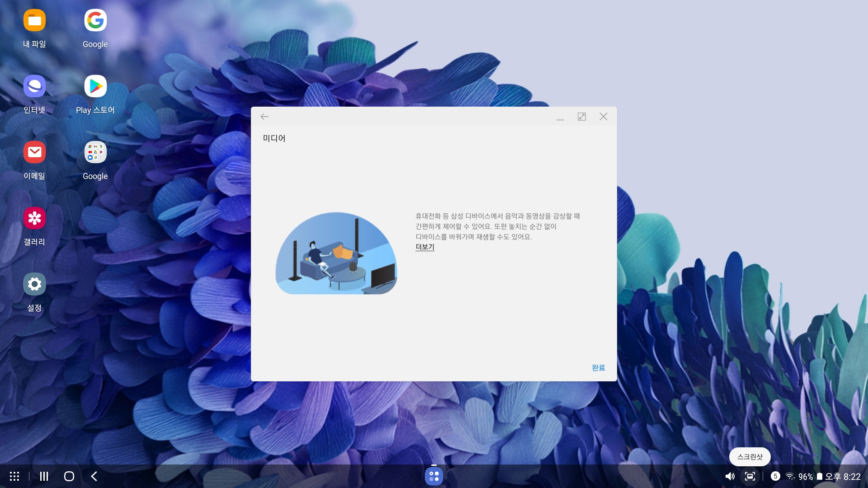Open the 설정 gear icon
868x488 pixels.
coord(34,284)
